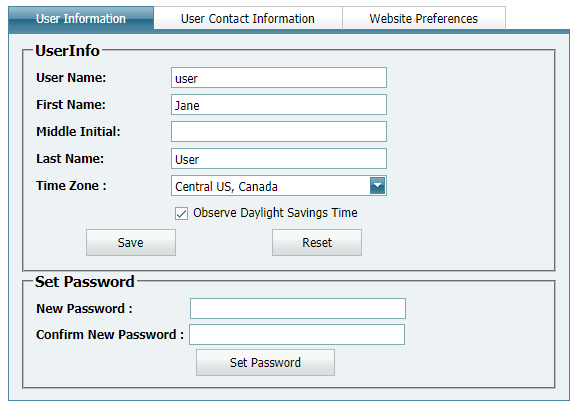Click the Time Zone dropdown arrow icon

(x=377, y=186)
